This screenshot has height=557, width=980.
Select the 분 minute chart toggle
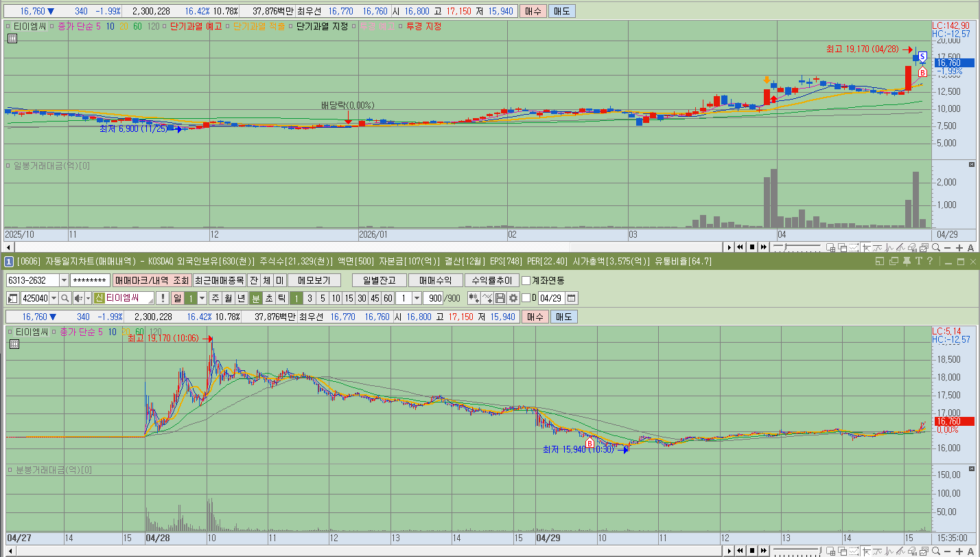(x=256, y=298)
